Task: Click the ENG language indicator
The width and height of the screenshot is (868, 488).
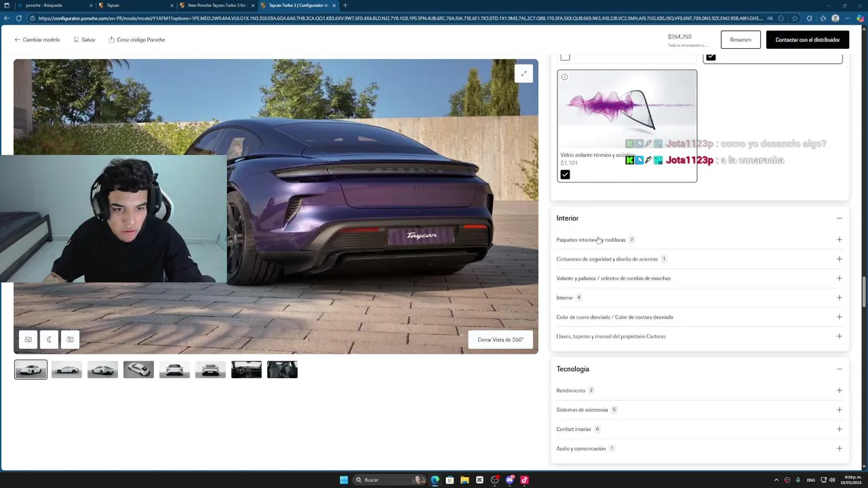Action: point(810,480)
